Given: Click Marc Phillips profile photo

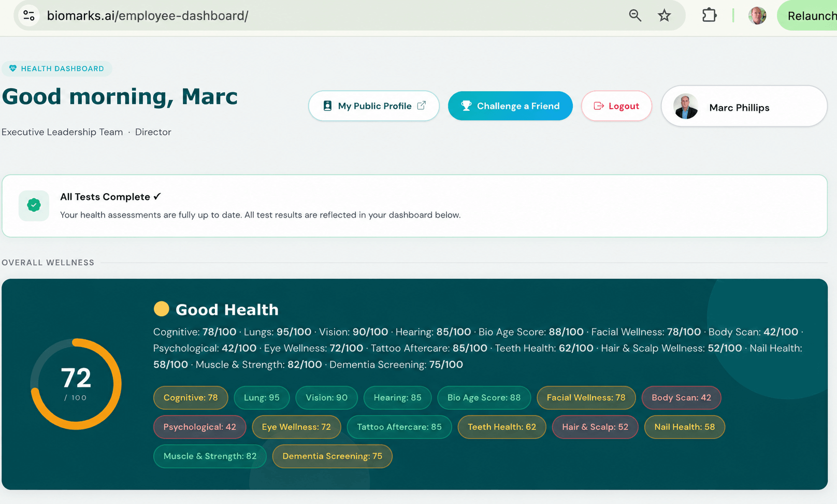Looking at the screenshot, I should 686,107.
